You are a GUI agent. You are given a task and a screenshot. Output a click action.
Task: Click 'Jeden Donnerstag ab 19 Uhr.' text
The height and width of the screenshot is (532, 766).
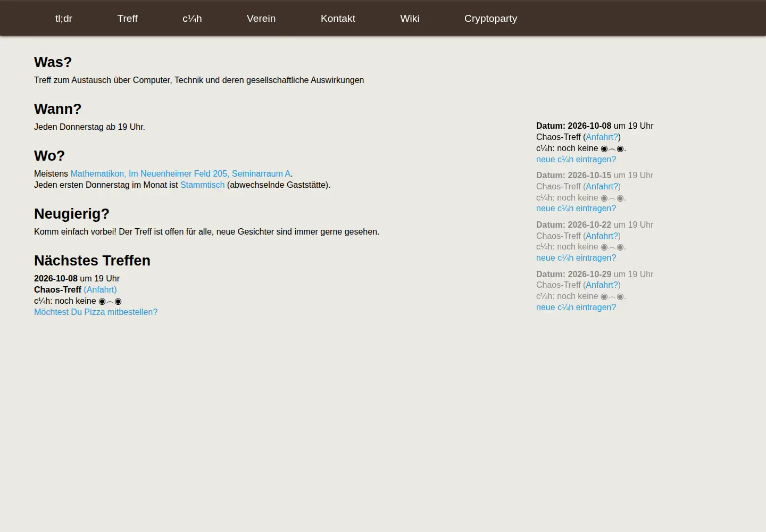tap(89, 127)
